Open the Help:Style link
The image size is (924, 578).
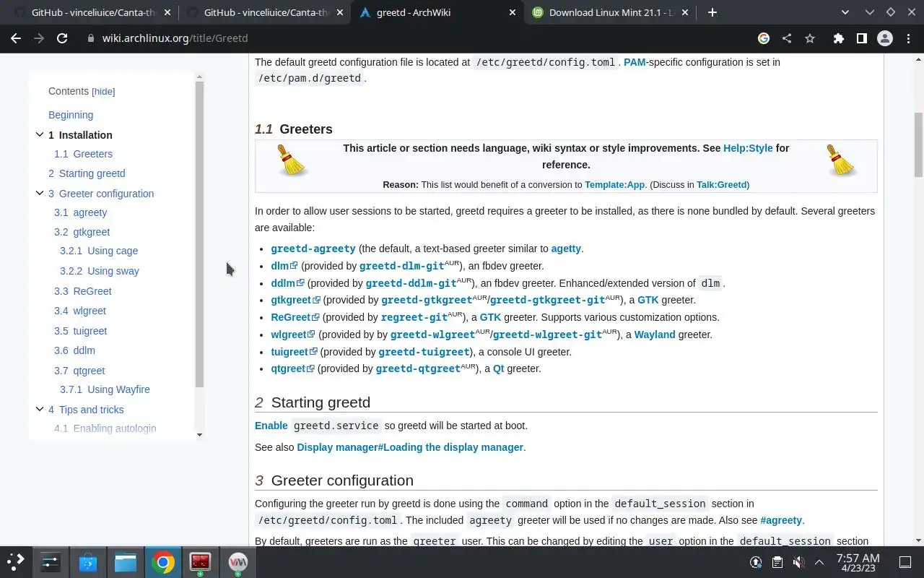[x=748, y=148]
